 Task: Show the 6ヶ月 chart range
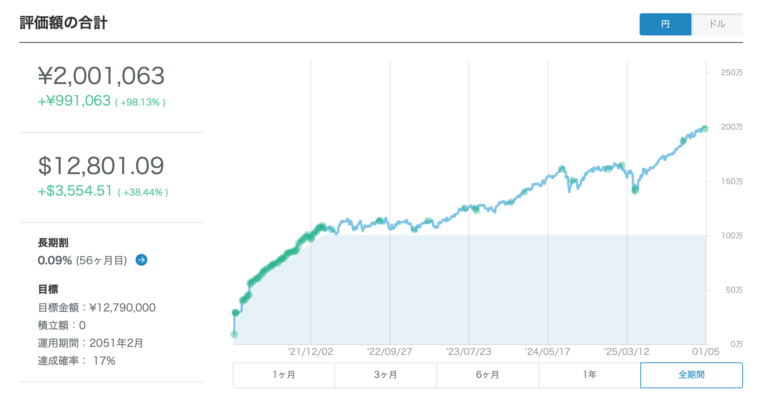coord(487,375)
